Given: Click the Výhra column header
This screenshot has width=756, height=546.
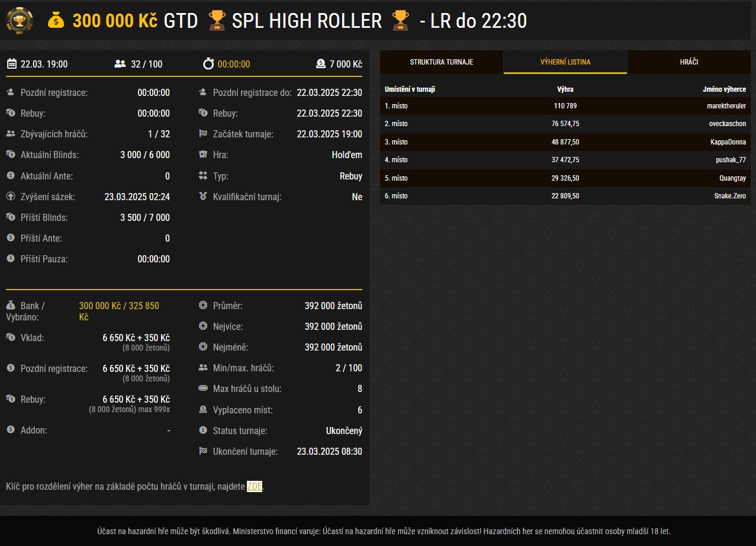Looking at the screenshot, I should click(x=565, y=89).
